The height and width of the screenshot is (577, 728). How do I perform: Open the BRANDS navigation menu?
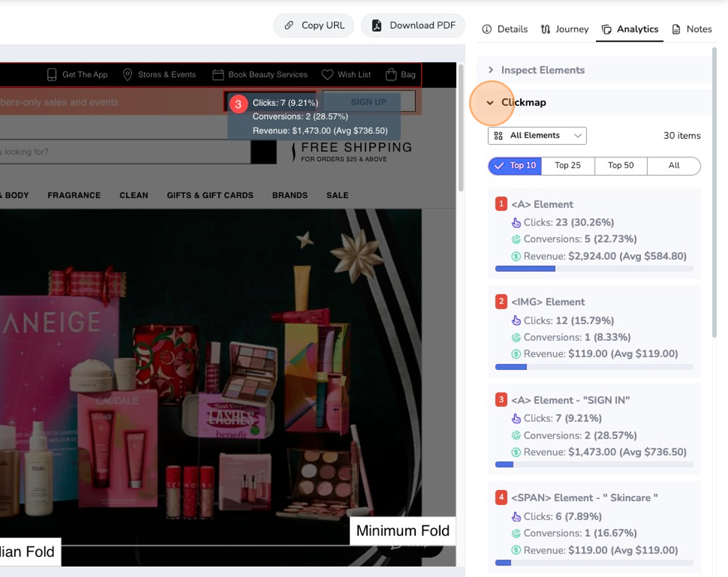[x=290, y=196]
